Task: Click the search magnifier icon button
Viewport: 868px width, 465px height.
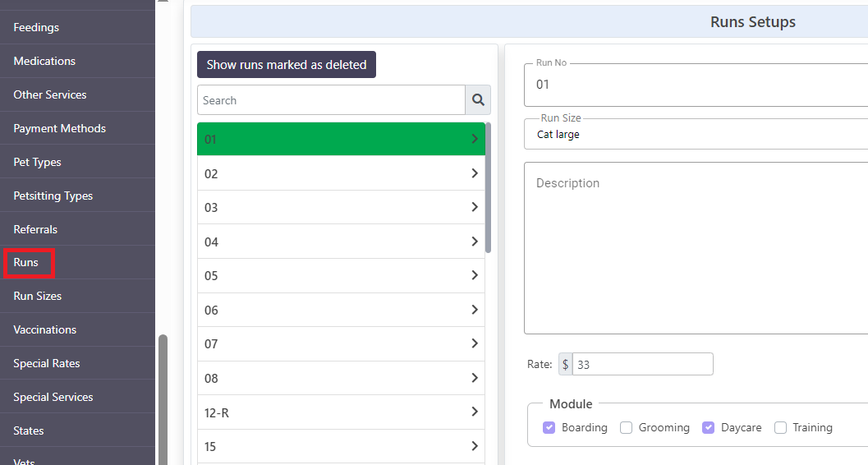Action: point(478,100)
